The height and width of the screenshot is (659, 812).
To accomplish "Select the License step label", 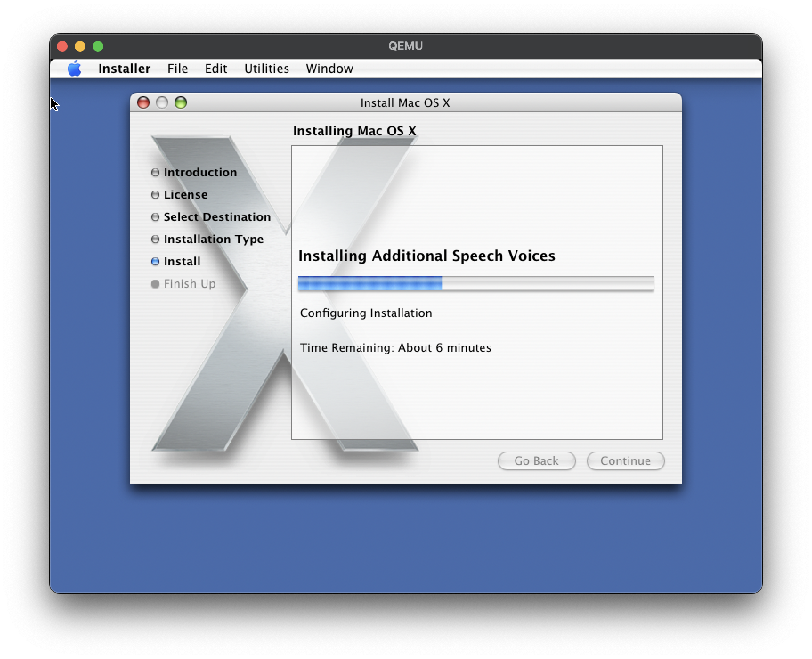I will tap(186, 195).
